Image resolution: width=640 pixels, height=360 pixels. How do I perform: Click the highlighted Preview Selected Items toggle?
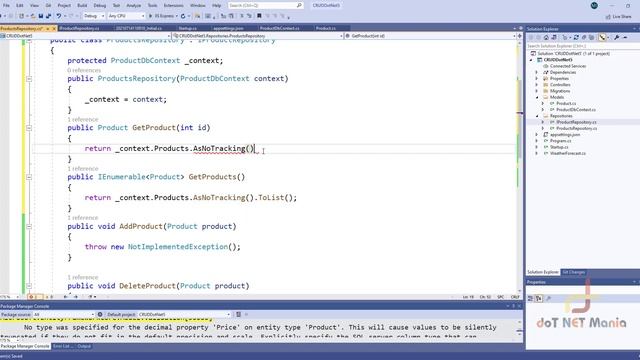(602, 37)
